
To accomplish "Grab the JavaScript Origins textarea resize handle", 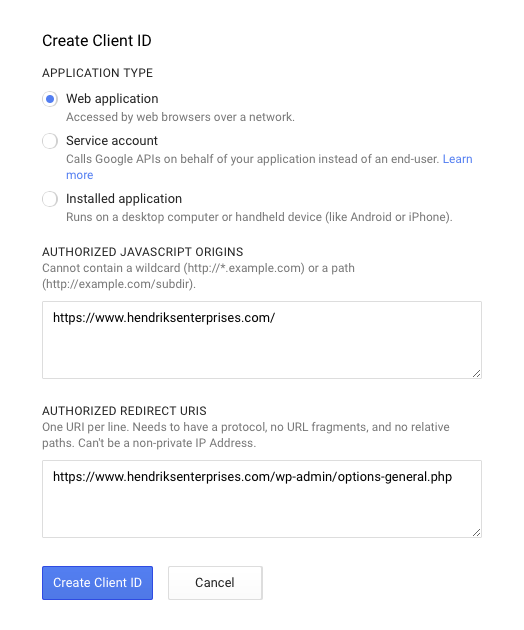I will point(476,374).
